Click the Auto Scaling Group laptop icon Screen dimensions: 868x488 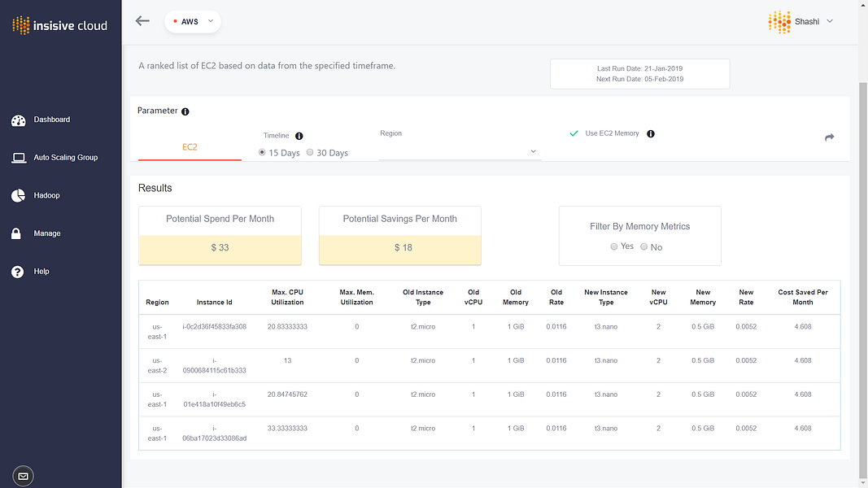[19, 159]
